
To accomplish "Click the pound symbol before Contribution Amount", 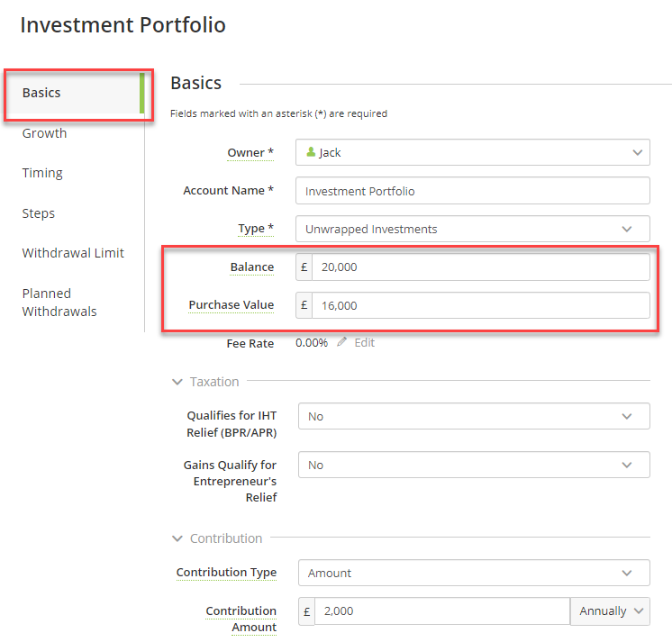I will tap(307, 611).
